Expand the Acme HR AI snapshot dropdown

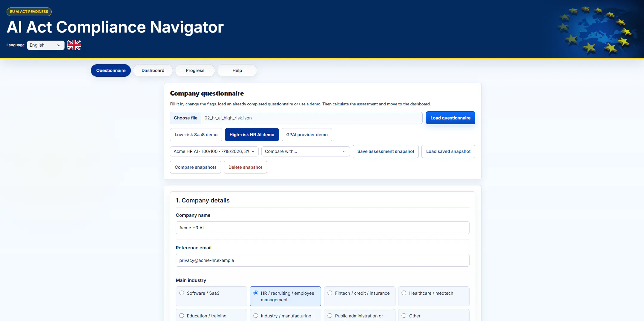pos(214,151)
